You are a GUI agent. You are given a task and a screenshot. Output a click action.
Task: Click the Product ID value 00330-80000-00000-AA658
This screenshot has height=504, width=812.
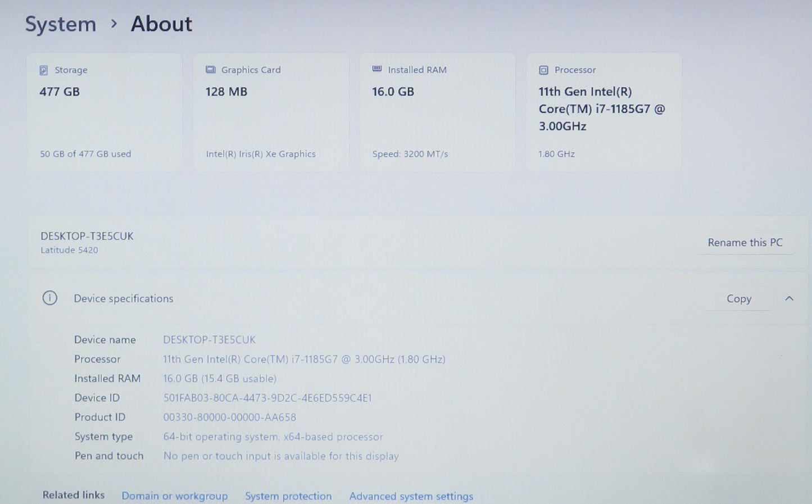pyautogui.click(x=229, y=417)
